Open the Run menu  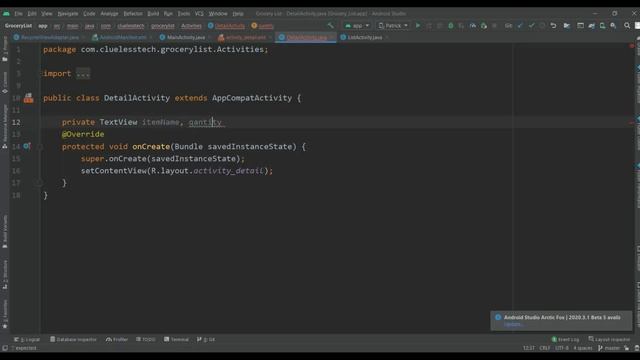click(x=168, y=13)
